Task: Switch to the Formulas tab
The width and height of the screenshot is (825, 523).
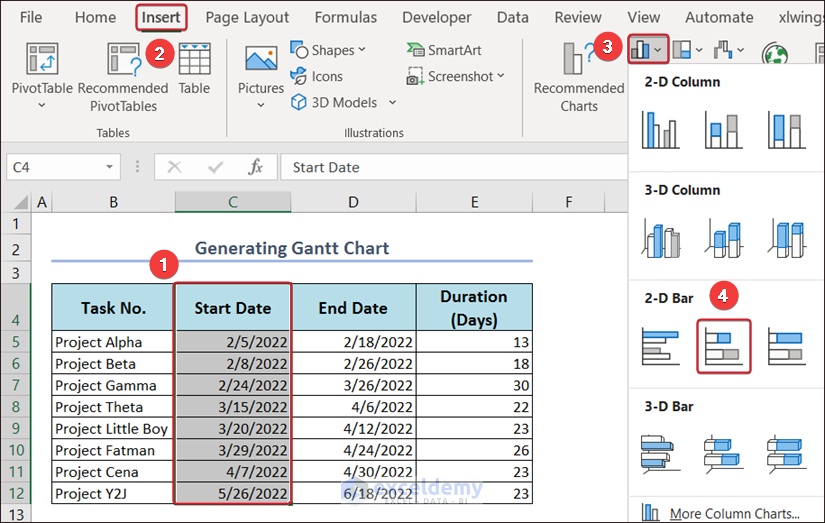Action: click(346, 17)
